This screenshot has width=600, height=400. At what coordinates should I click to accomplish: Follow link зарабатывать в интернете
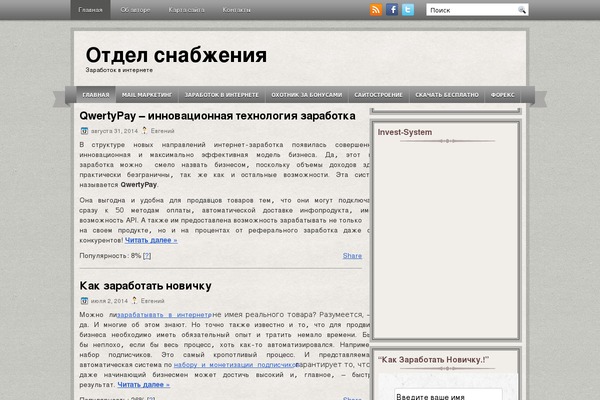pos(164,315)
